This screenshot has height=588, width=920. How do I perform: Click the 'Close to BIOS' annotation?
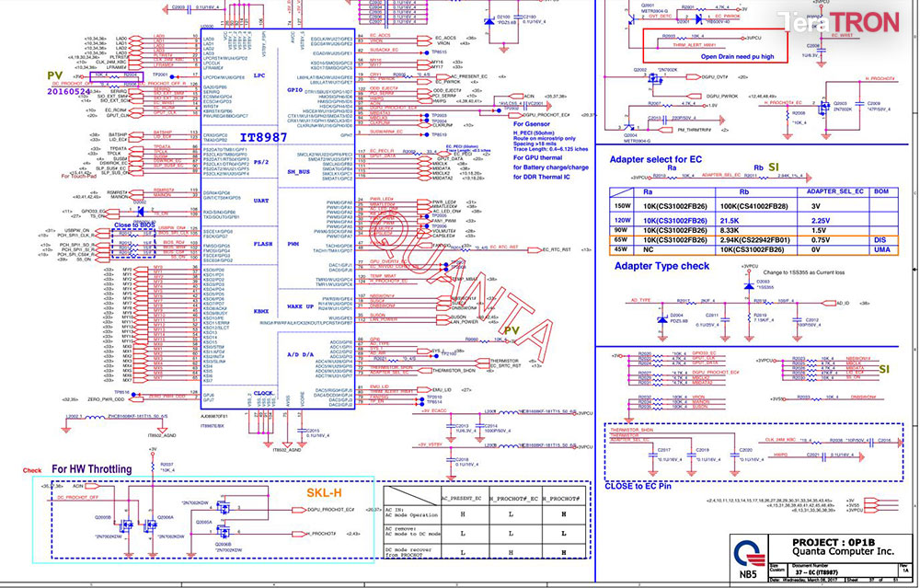click(x=134, y=225)
